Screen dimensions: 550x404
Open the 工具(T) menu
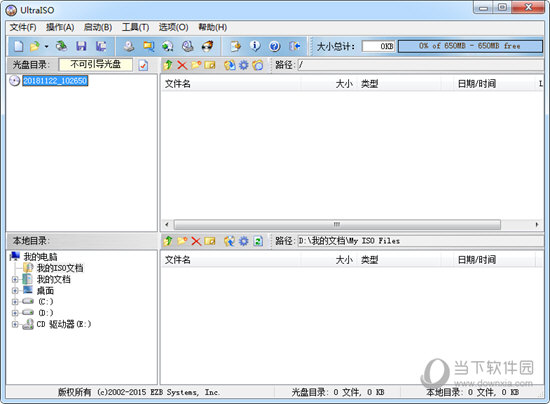pos(135,27)
